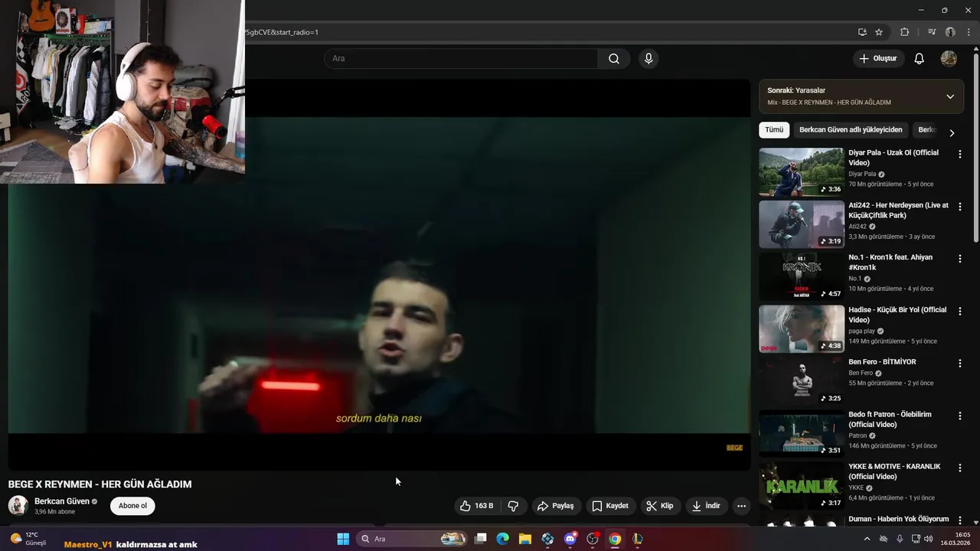The image size is (980, 551).
Task: Open Discord from taskbar
Action: click(570, 539)
